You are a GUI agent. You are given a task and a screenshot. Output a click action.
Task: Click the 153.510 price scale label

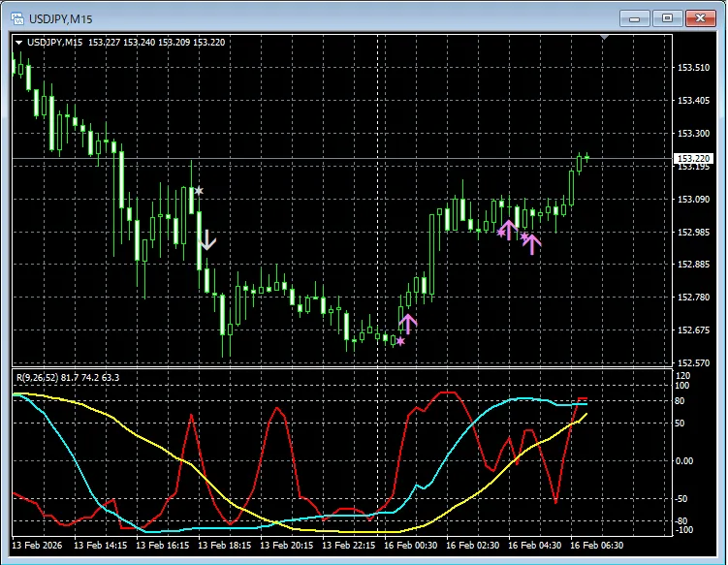pyautogui.click(x=692, y=68)
